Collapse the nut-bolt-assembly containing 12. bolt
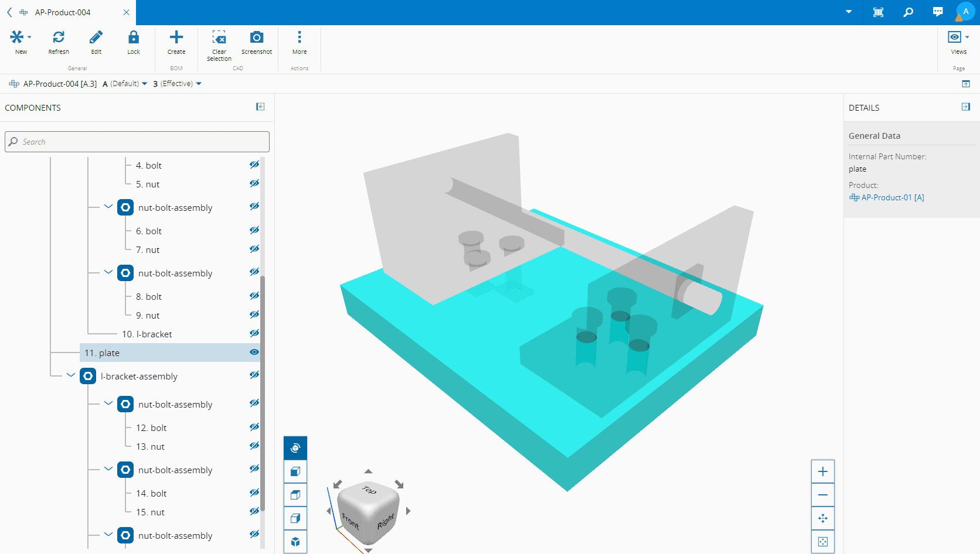Viewport: 980px width, 554px height. point(108,403)
